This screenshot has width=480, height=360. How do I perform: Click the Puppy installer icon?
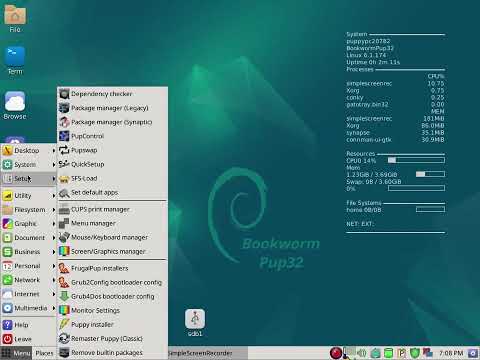(64, 324)
